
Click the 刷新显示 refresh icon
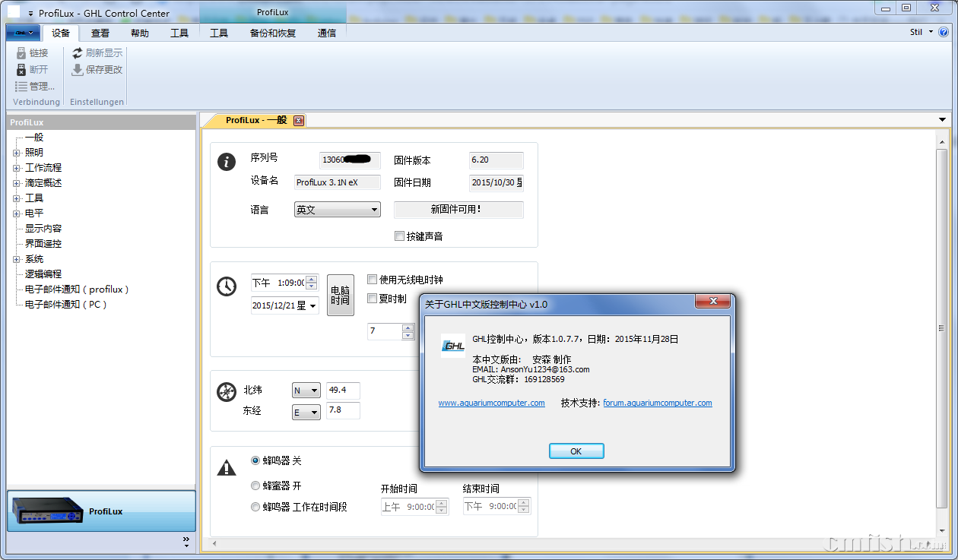click(78, 53)
